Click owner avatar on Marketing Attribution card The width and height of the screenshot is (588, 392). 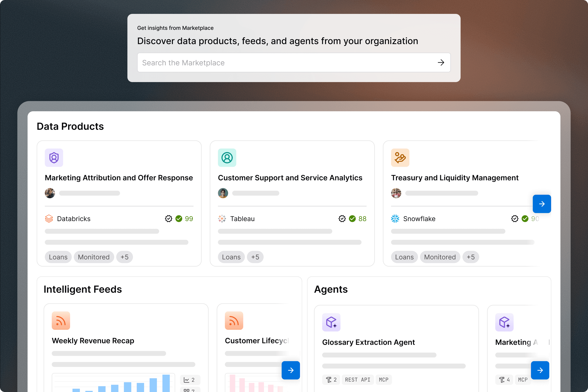tap(50, 193)
